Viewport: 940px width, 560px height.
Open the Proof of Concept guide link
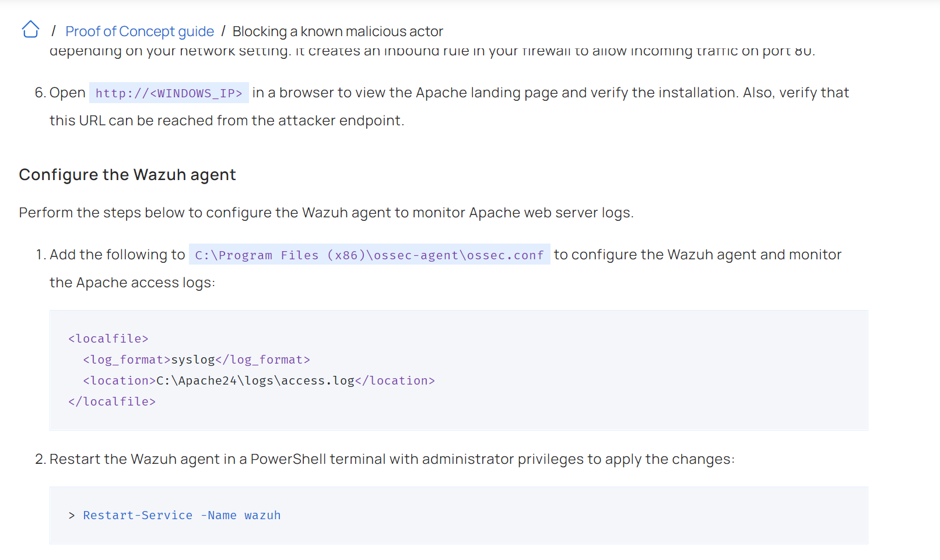coord(139,31)
